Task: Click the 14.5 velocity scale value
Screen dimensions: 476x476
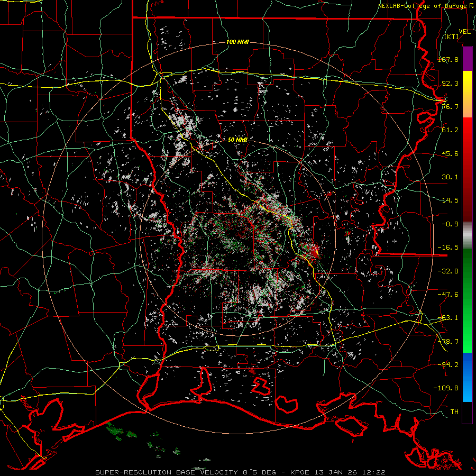Action: click(x=450, y=200)
